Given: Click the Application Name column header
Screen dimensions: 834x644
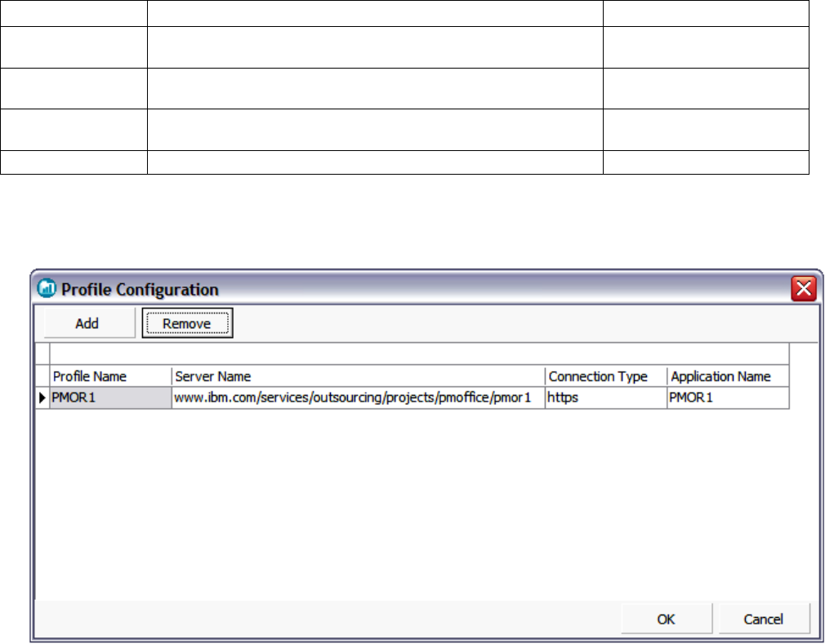Looking at the screenshot, I should click(x=728, y=376).
